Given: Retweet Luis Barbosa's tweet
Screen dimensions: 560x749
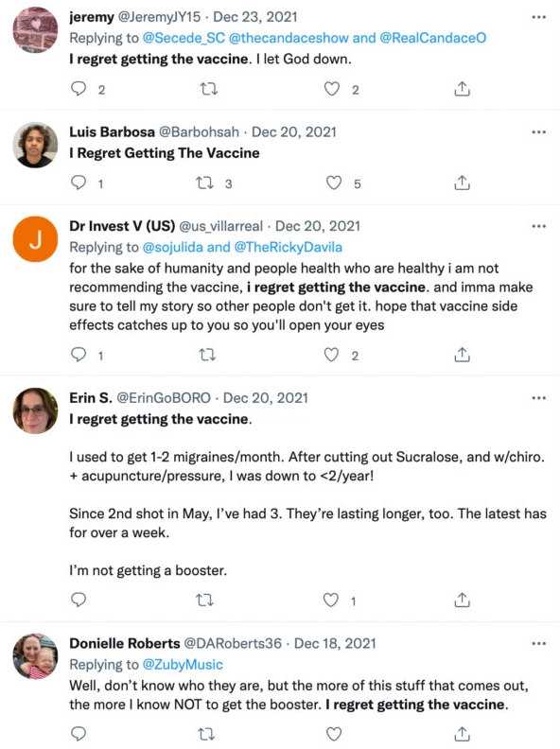Looking at the screenshot, I should click(205, 183).
